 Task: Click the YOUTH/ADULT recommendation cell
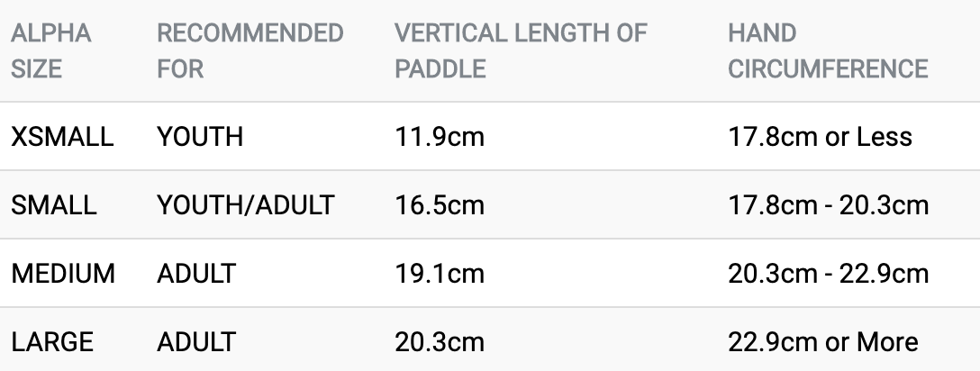[245, 205]
